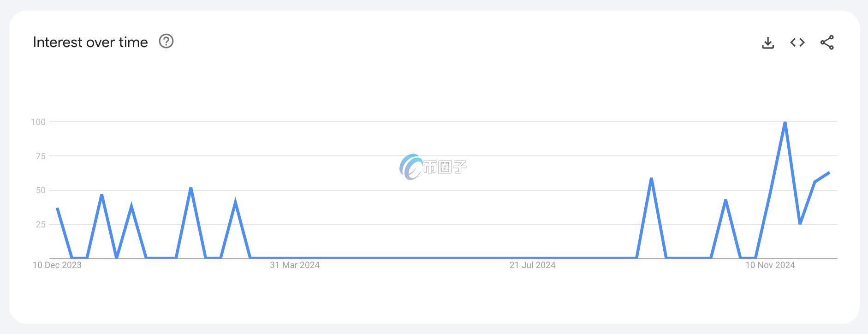The height and width of the screenshot is (334, 868).
Task: Click the 25 y-axis label
Action: (41, 224)
